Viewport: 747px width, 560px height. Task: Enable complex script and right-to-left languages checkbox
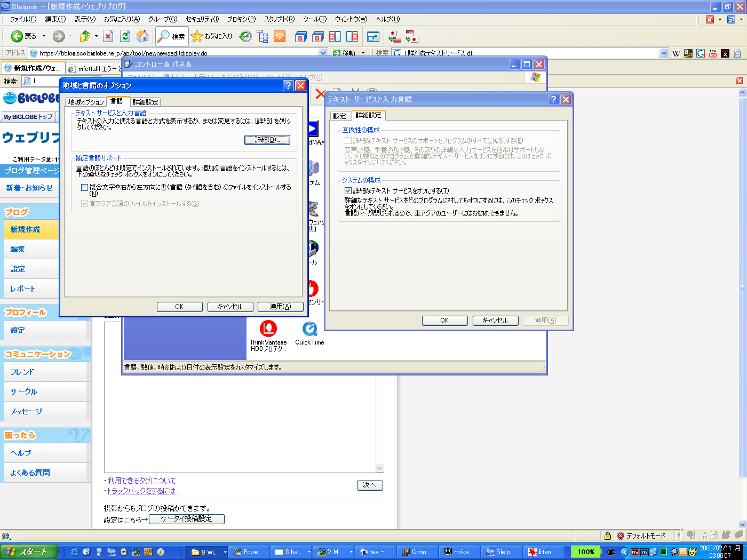(85, 188)
